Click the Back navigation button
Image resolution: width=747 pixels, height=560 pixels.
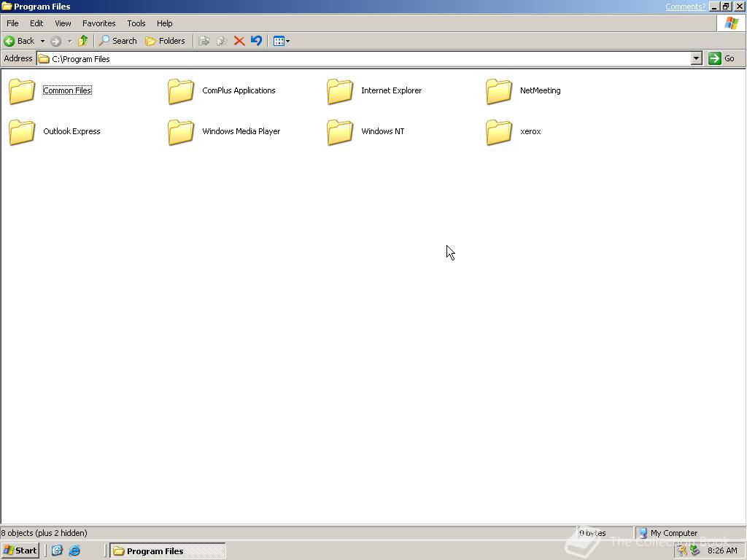coord(19,41)
